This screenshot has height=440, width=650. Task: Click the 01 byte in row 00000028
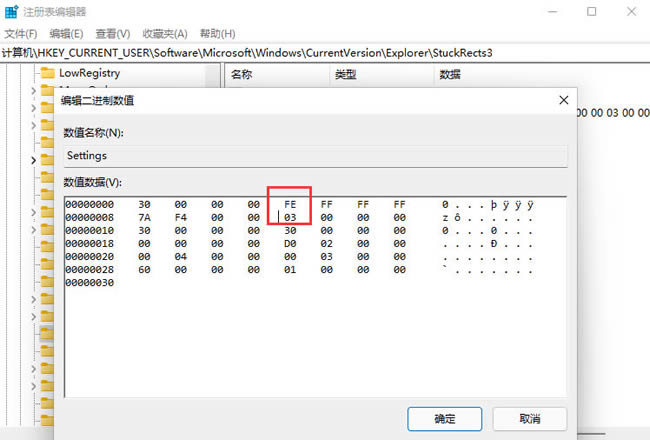(x=290, y=270)
